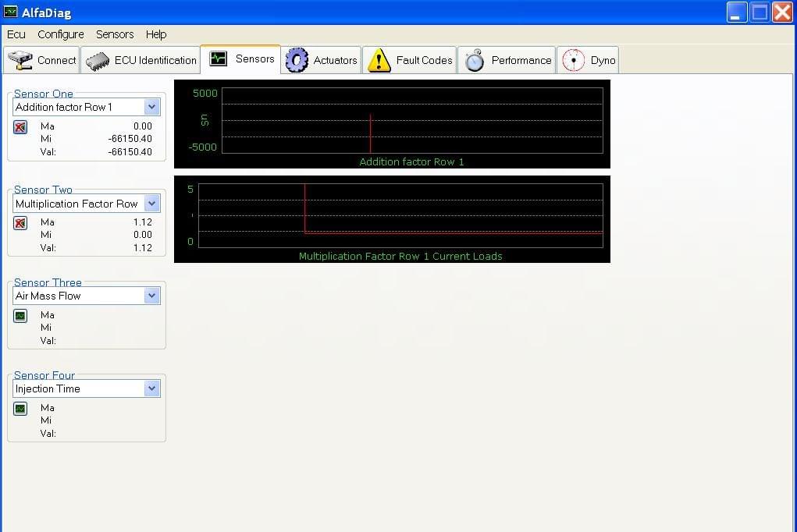The image size is (797, 532).
Task: Close the AlfaDiag window
Action: tap(783, 12)
